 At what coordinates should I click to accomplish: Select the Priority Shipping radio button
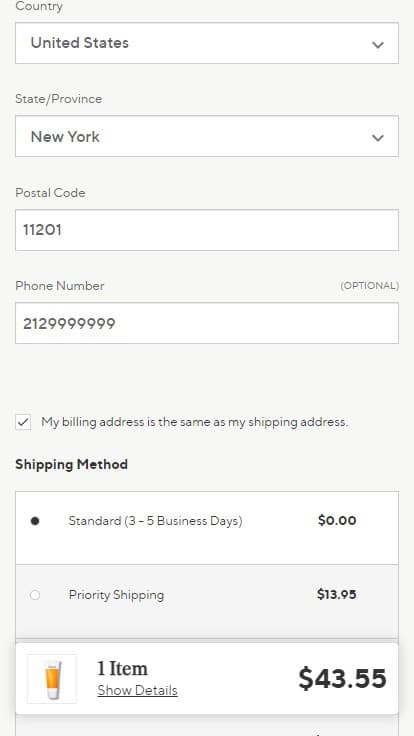pos(35,595)
